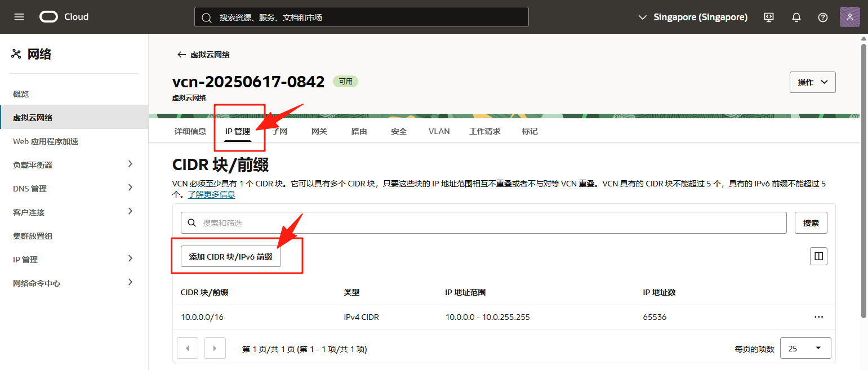Open the 了解更多信息 link
This screenshot has width=868, height=370.
click(211, 194)
